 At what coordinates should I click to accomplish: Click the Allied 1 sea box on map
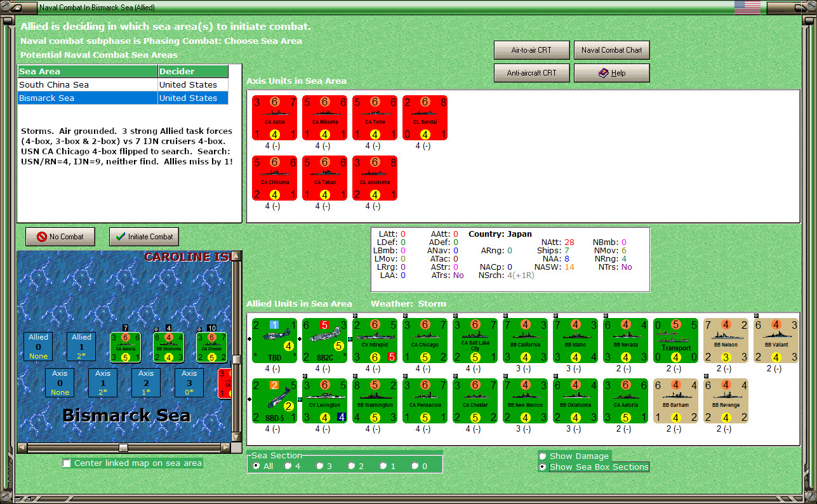(x=81, y=347)
